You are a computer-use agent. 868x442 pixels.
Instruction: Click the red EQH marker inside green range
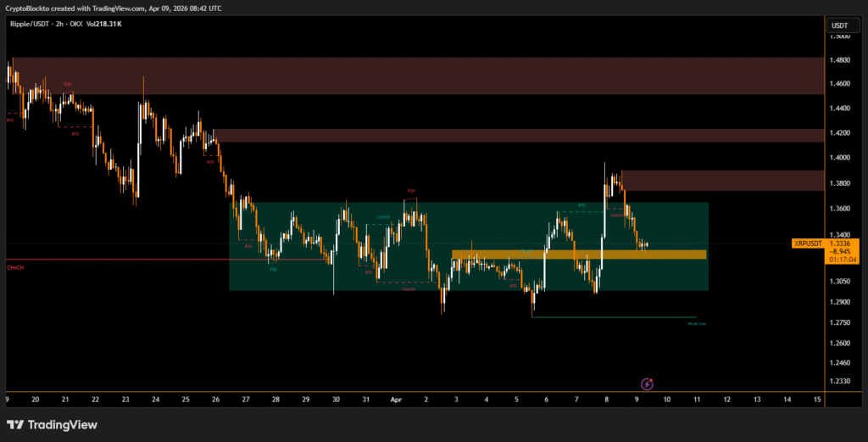[x=411, y=191]
